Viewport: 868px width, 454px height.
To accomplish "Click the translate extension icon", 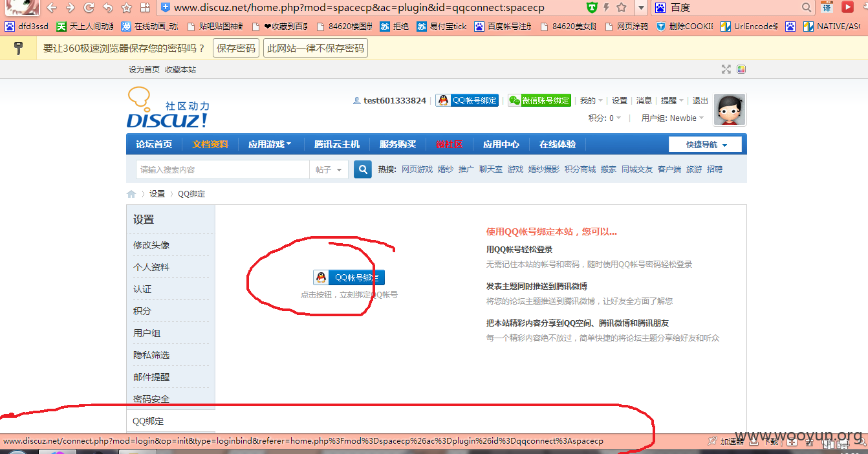I will tap(827, 8).
